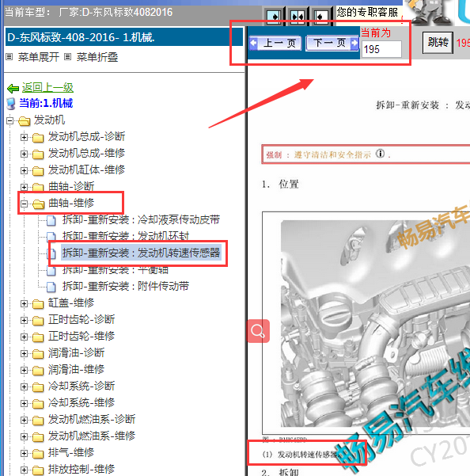Open 拆卸-重新安装：附件传动带
The height and width of the screenshot is (476, 470).
(x=126, y=286)
